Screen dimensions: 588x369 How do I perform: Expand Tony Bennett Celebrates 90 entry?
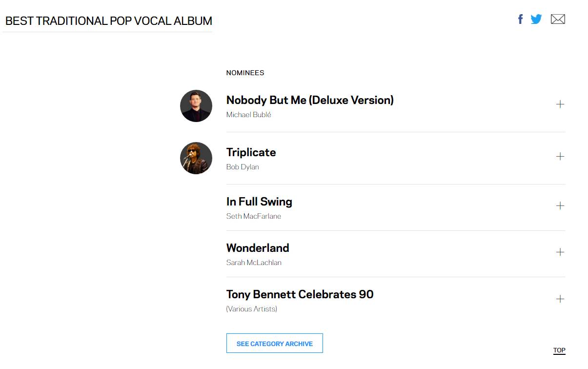click(x=560, y=299)
